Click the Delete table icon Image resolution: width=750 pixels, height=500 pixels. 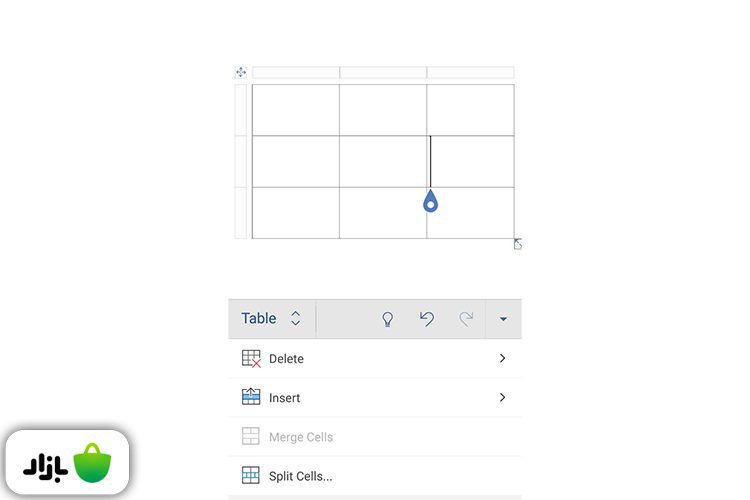251,359
